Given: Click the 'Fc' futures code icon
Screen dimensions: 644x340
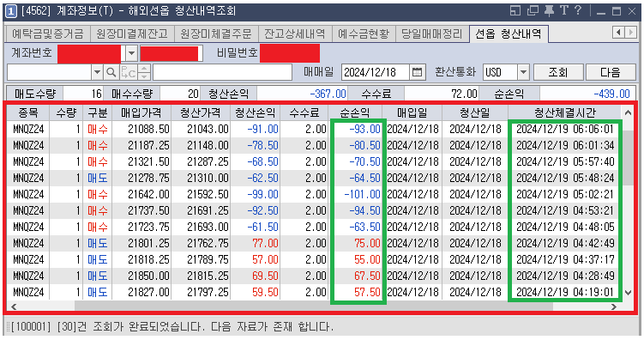Looking at the screenshot, I should tap(128, 73).
